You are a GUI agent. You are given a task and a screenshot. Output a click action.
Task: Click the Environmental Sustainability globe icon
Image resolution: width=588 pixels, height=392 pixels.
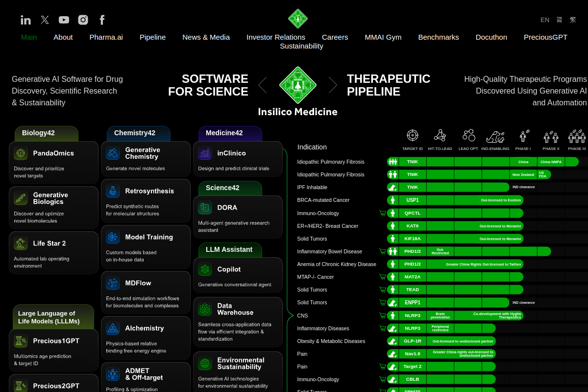tap(205, 364)
